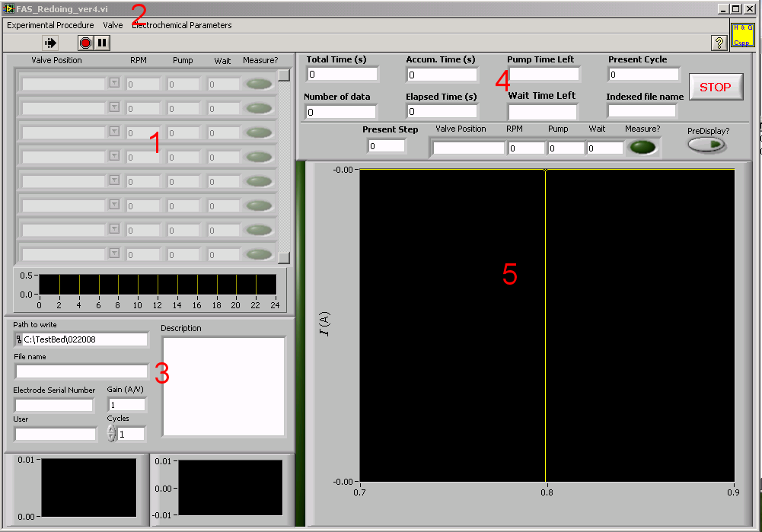
Task: Open the Valve Position dropdown in the fourth row
Action: [114, 156]
